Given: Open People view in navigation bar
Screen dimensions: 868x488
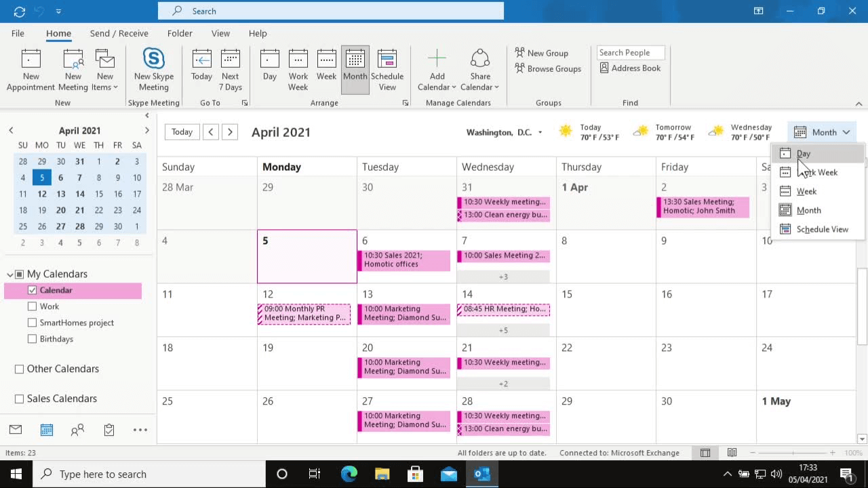Looking at the screenshot, I should click(x=78, y=430).
